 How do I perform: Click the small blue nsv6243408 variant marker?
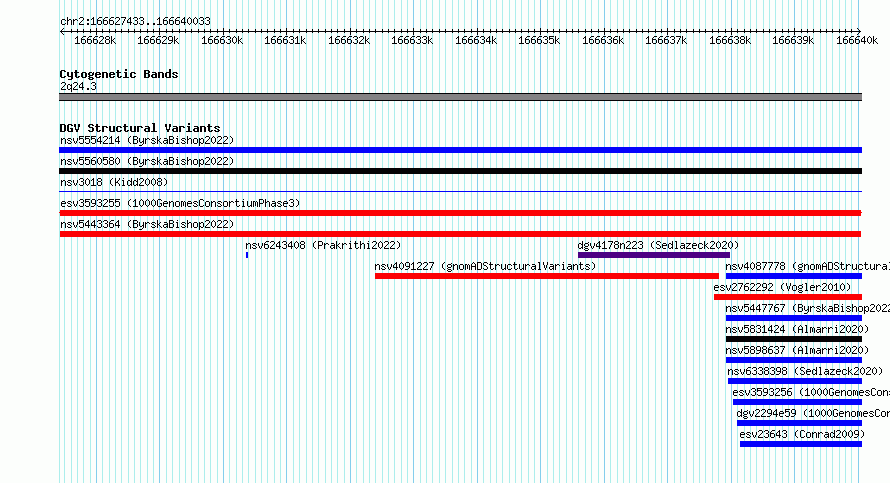point(247,255)
